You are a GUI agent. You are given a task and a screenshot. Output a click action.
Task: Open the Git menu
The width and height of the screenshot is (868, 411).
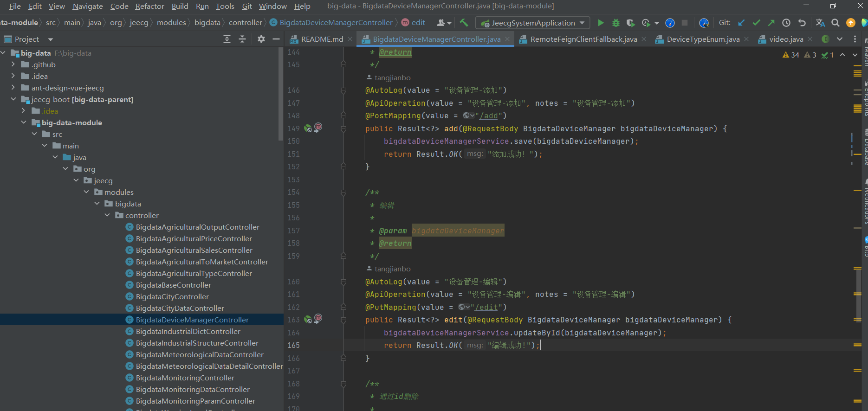247,6
